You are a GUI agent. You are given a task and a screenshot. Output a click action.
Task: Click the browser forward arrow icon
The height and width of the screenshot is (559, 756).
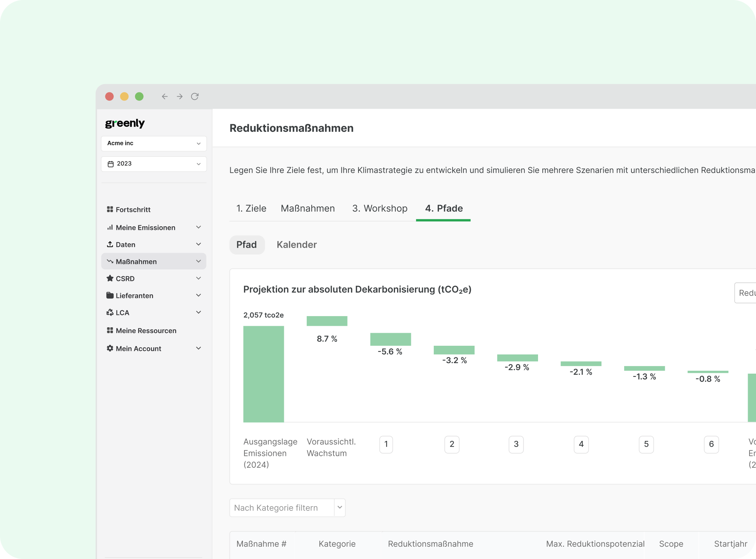pyautogui.click(x=180, y=96)
